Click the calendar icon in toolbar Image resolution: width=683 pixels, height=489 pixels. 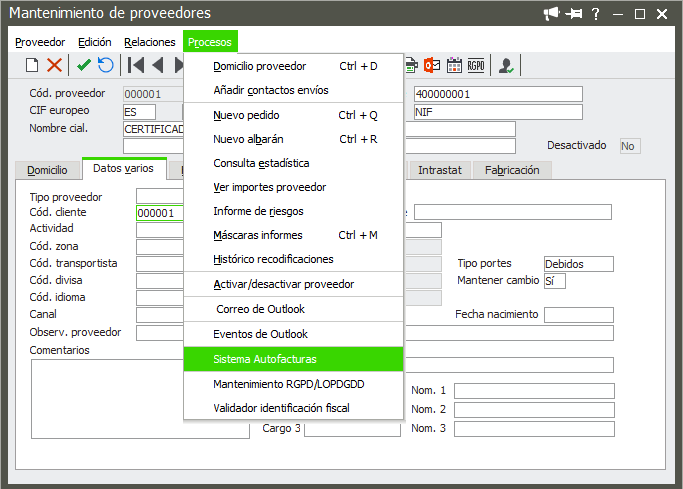click(455, 66)
